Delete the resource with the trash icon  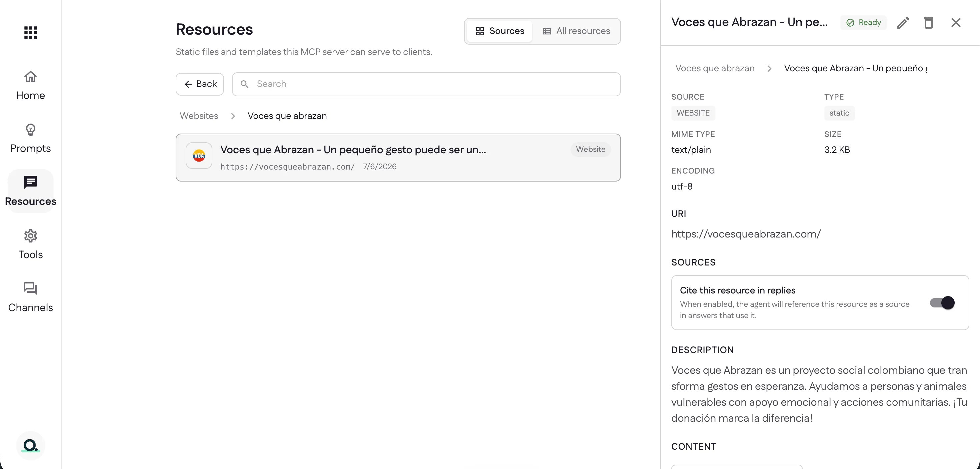point(928,23)
